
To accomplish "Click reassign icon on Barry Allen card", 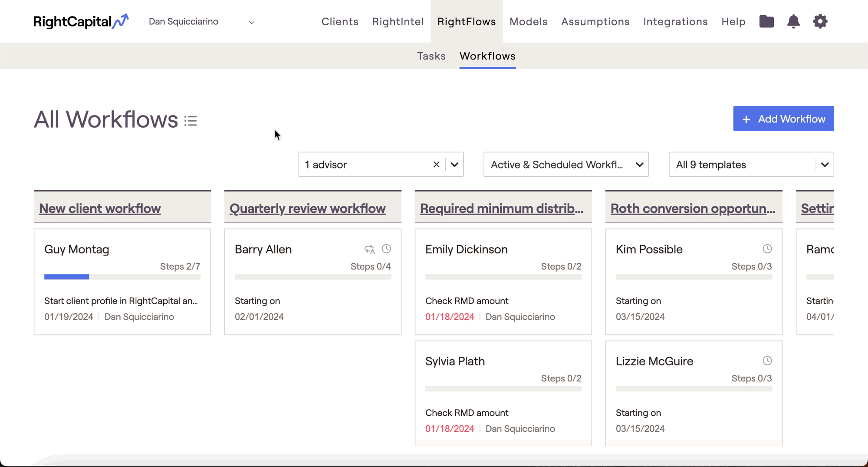I will [369, 249].
